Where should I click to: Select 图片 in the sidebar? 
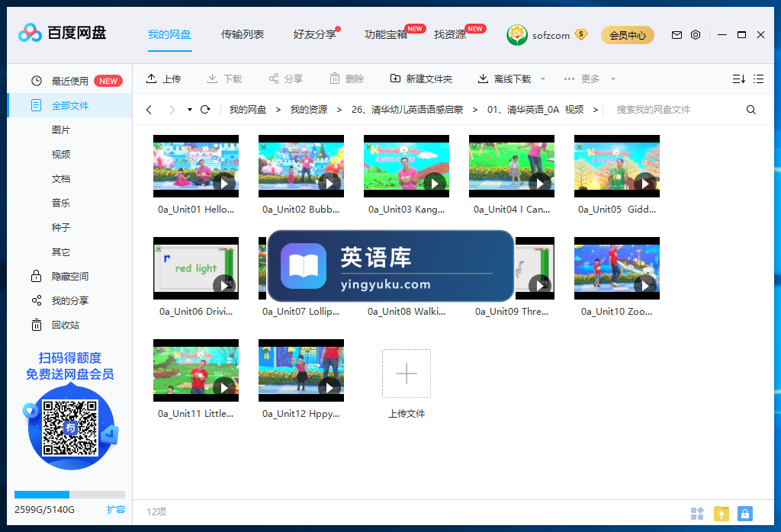[61, 130]
